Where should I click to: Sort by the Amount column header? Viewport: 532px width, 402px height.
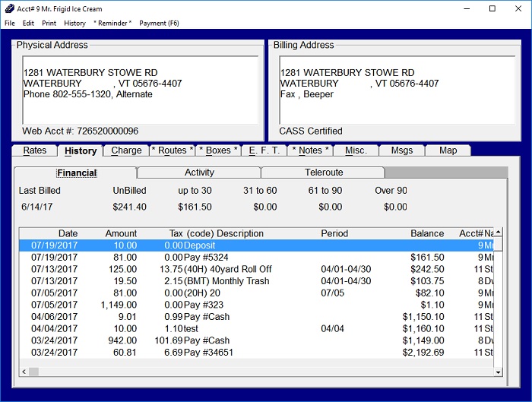122,233
